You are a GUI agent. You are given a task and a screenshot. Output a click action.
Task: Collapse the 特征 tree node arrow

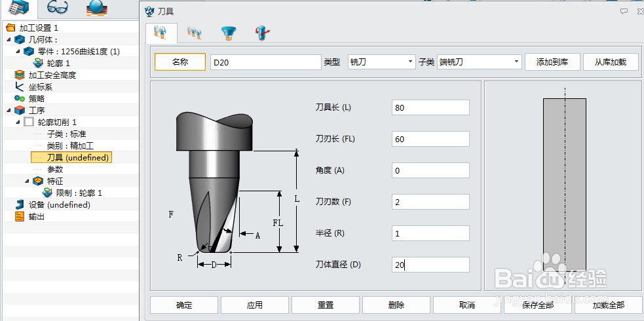click(x=28, y=181)
